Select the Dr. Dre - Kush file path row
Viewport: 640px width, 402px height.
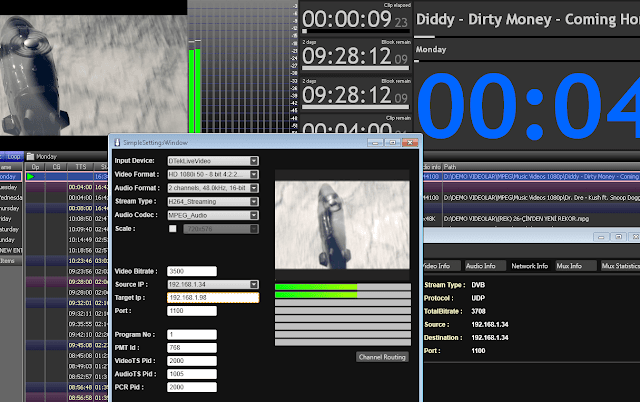point(541,198)
